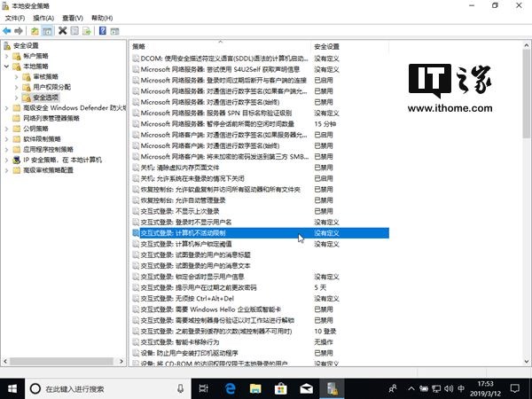Open the Properties toolbar icon
Screen dimensions: 532x399
coord(74,31)
